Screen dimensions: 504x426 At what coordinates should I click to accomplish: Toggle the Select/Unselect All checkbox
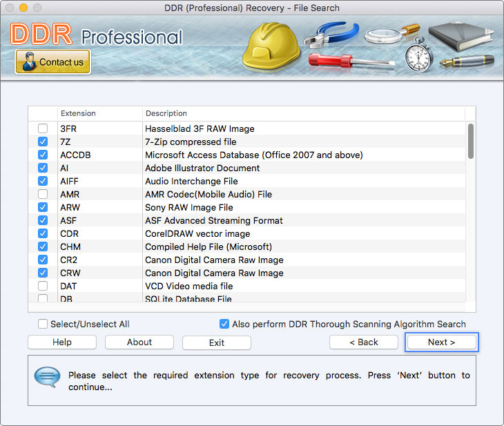click(x=43, y=324)
